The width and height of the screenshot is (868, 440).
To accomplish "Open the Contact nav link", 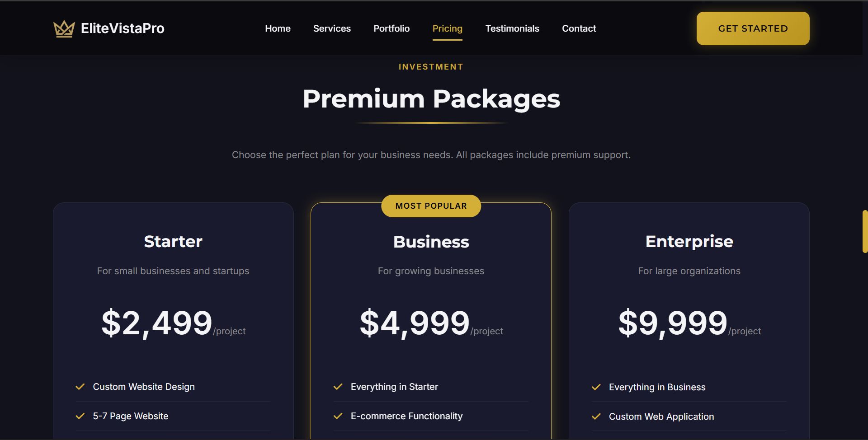I will click(x=579, y=28).
